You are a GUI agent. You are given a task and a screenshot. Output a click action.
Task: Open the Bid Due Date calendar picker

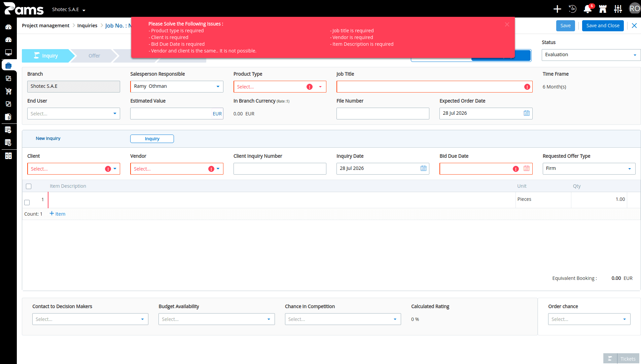coord(527,169)
